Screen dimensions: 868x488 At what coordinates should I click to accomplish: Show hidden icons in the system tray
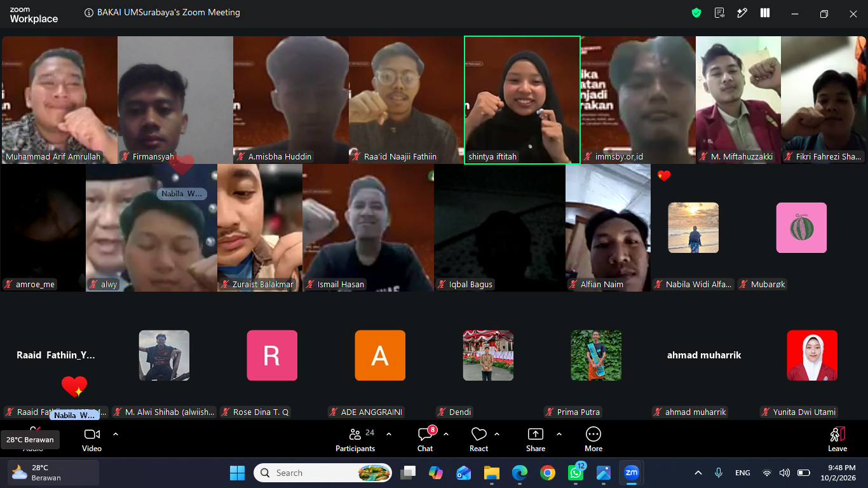(x=698, y=473)
